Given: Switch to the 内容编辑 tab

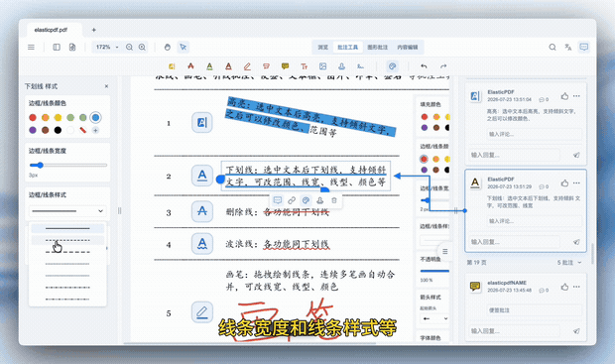Looking at the screenshot, I should (x=407, y=47).
